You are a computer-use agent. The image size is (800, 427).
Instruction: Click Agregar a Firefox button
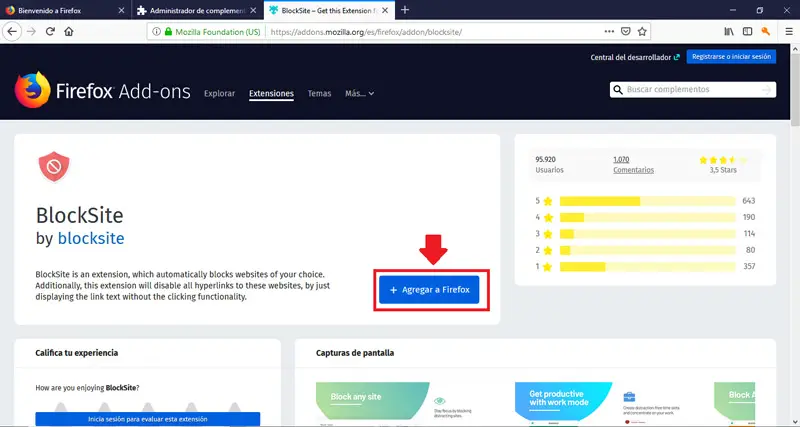[x=429, y=290]
